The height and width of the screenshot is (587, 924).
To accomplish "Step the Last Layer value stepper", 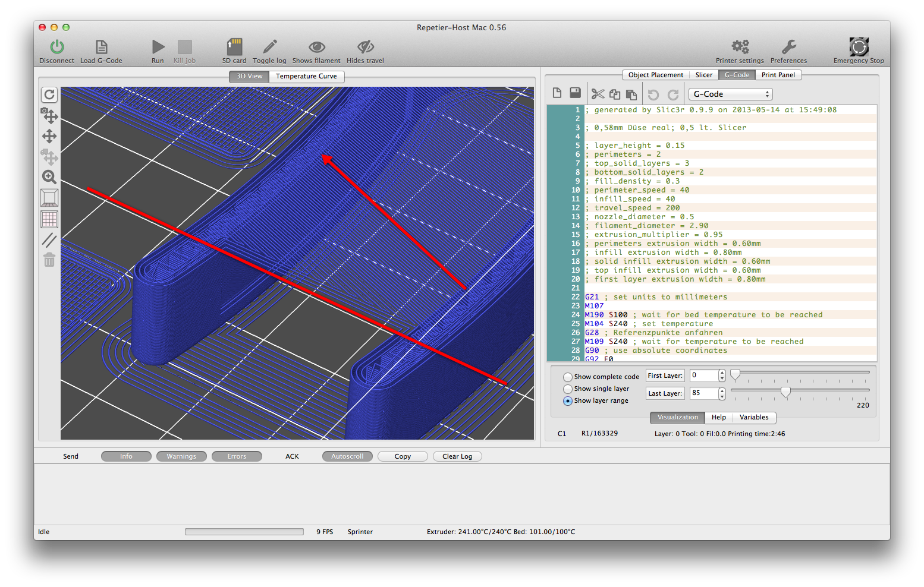I will (x=722, y=393).
